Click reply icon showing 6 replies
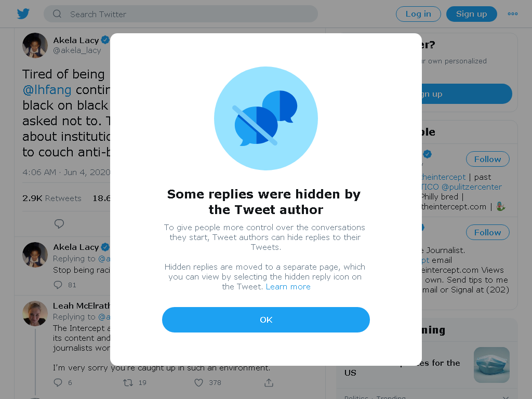The image size is (532, 399). (58, 382)
